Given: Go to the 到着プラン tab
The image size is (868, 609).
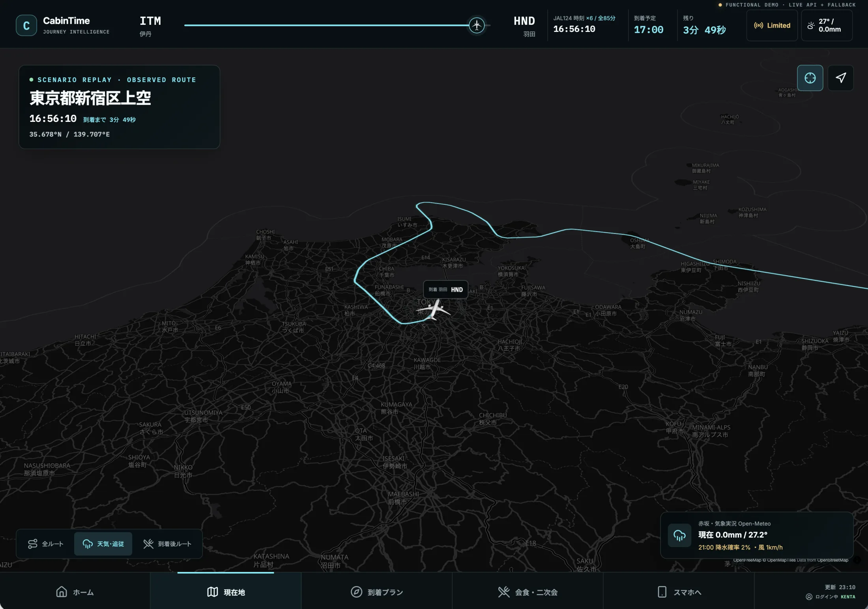Looking at the screenshot, I should [377, 592].
